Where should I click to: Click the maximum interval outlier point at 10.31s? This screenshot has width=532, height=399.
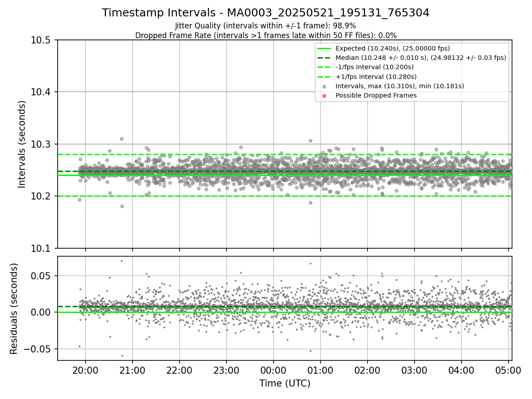(121, 139)
